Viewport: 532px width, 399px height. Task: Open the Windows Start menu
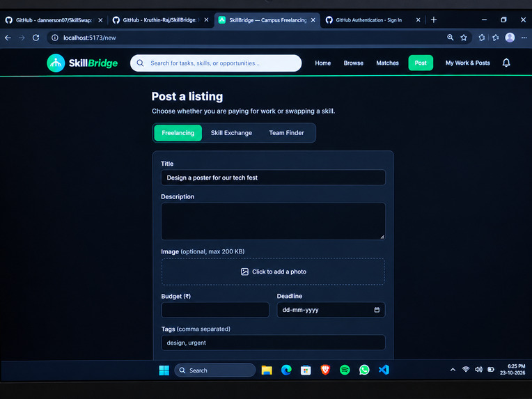click(x=164, y=370)
